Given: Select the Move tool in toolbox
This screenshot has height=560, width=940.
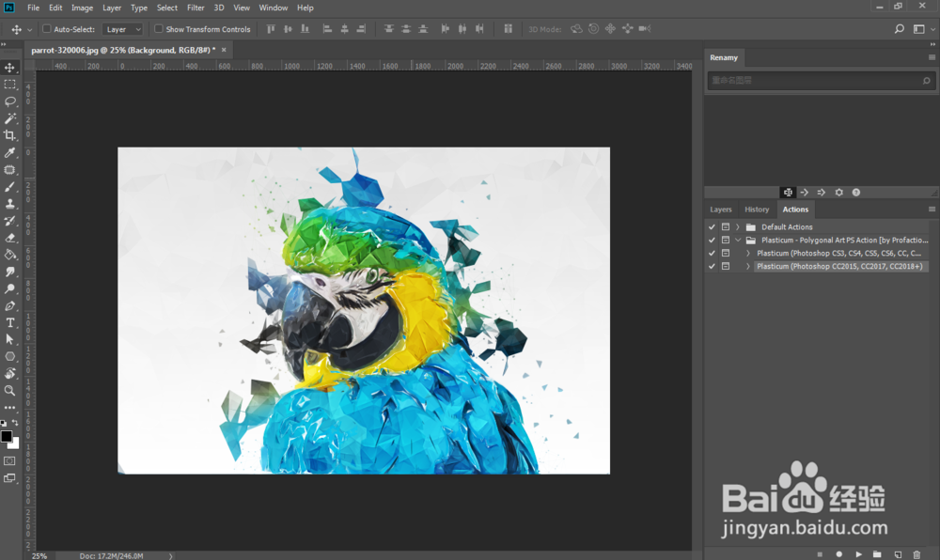Looking at the screenshot, I should tap(9, 67).
